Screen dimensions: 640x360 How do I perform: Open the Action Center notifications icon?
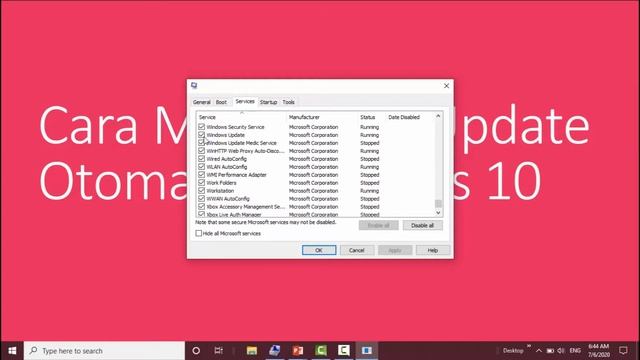[623, 351]
